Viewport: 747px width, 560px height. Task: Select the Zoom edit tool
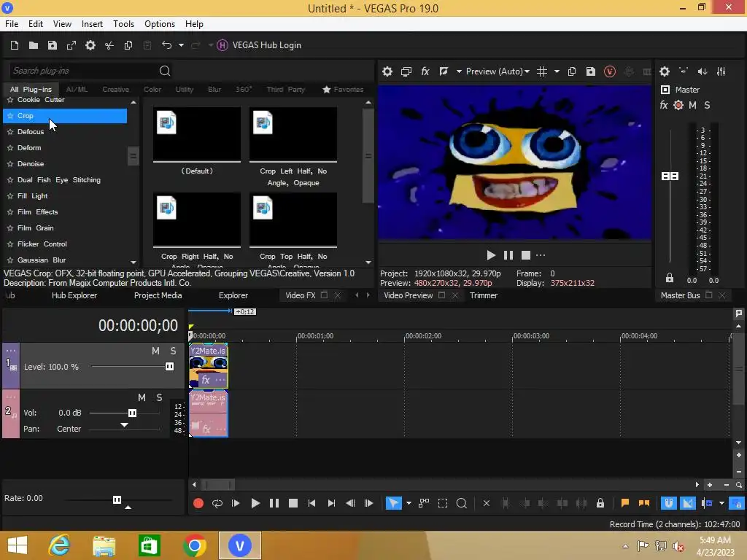click(462, 503)
